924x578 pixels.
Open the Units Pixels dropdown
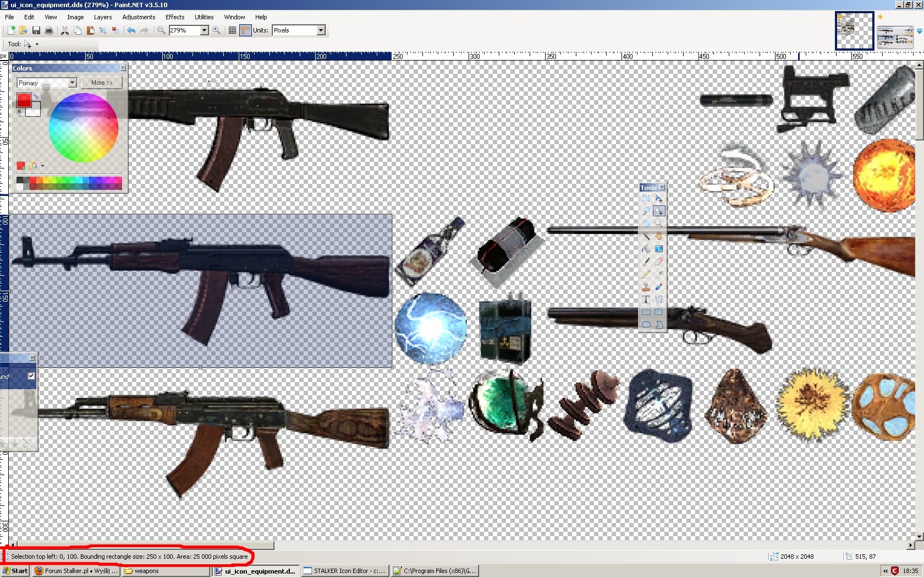click(x=321, y=30)
